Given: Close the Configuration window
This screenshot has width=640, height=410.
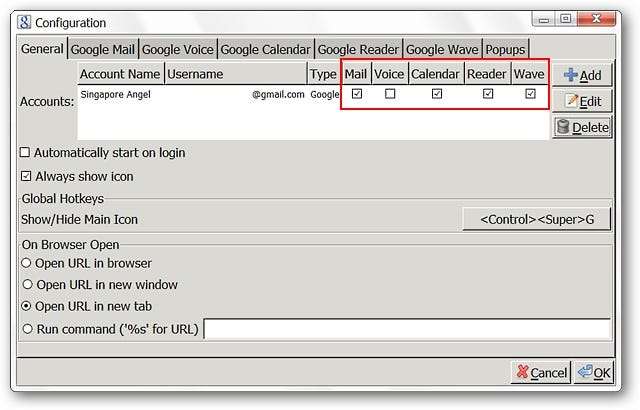Looking at the screenshot, I should point(596,19).
